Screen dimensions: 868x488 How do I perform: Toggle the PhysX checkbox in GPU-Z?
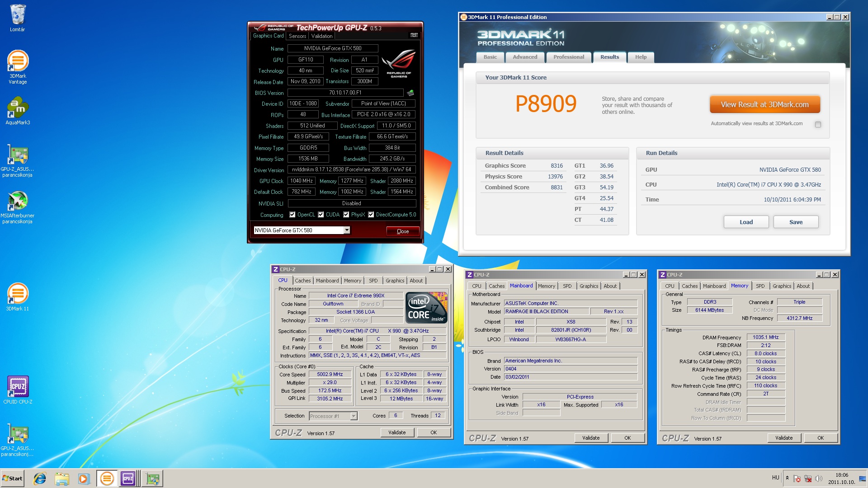point(346,215)
